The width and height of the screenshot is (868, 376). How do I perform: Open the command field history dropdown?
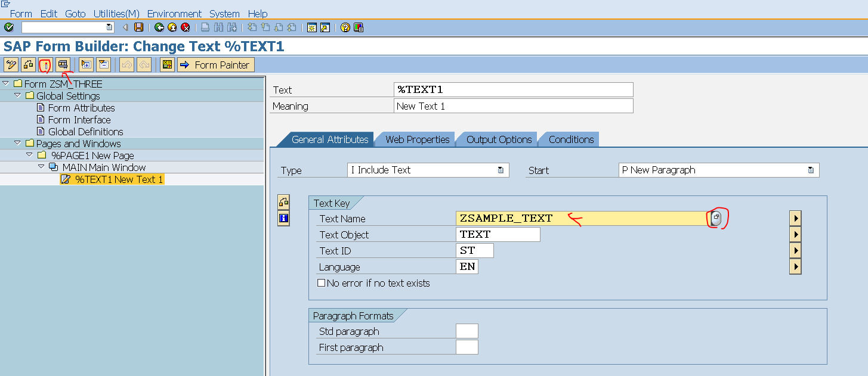point(109,27)
